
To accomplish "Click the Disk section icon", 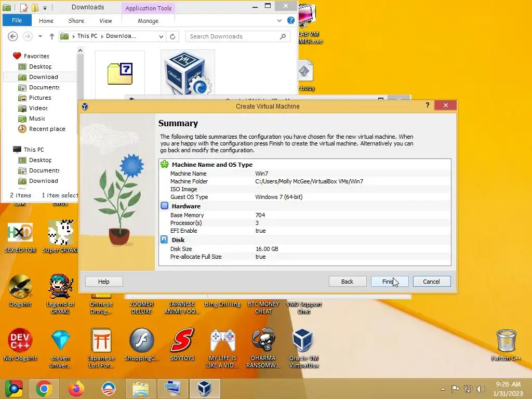I will click(x=164, y=240).
